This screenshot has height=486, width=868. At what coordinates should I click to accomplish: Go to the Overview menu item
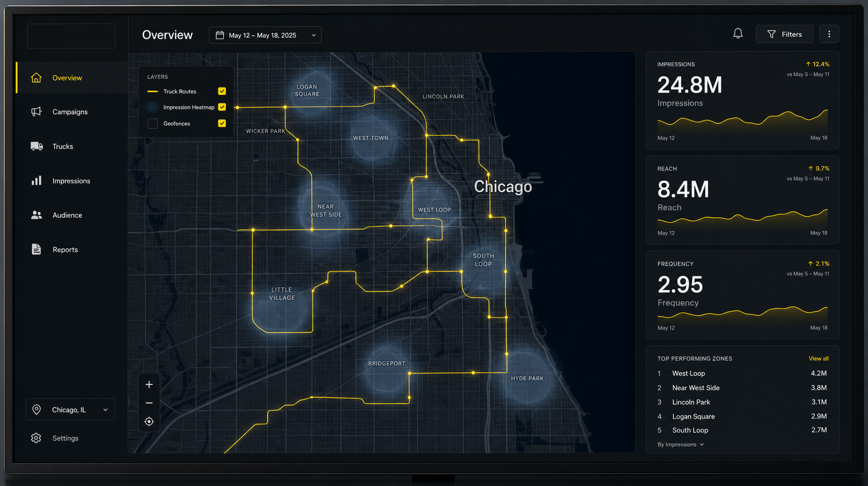click(72, 78)
